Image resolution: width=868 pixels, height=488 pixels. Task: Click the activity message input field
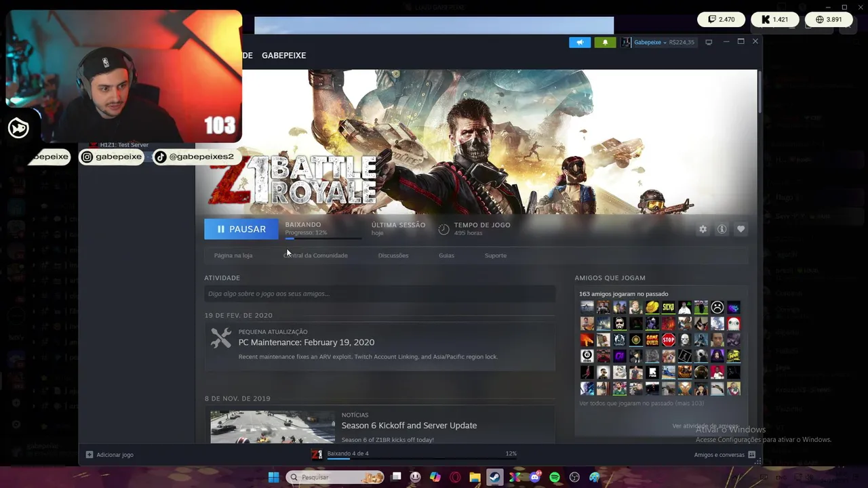tap(380, 293)
